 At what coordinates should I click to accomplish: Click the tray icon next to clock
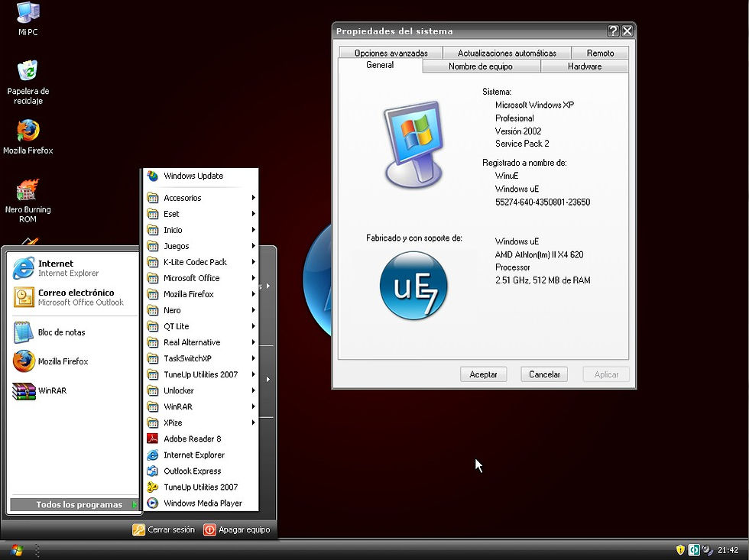pos(708,551)
